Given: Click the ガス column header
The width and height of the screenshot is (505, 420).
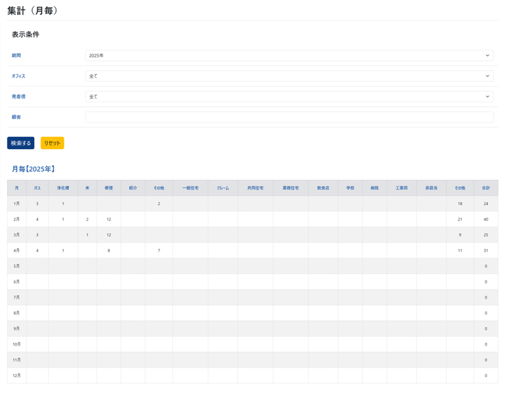Looking at the screenshot, I should tap(37, 188).
